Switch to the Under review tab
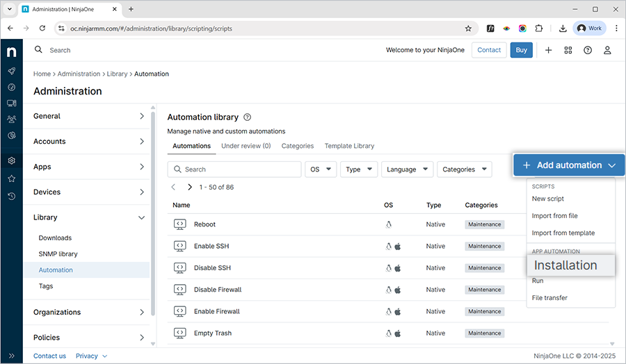This screenshot has height=364, width=626. tap(246, 146)
